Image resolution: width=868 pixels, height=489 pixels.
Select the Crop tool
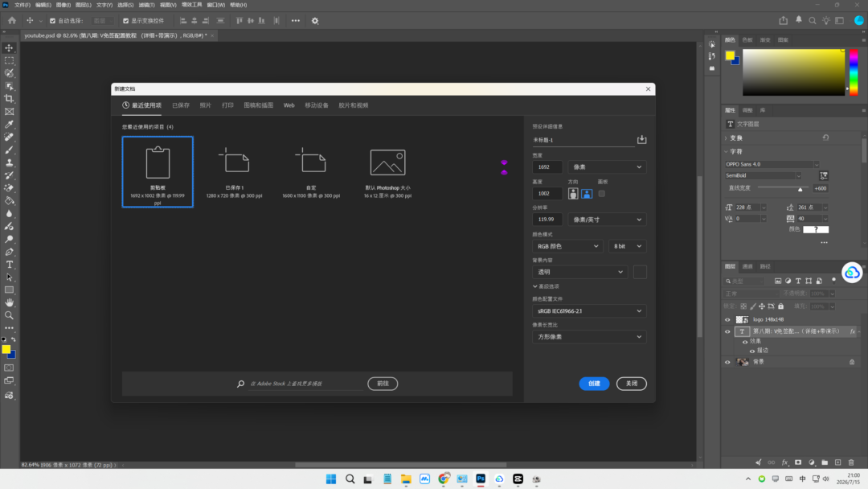(x=10, y=99)
